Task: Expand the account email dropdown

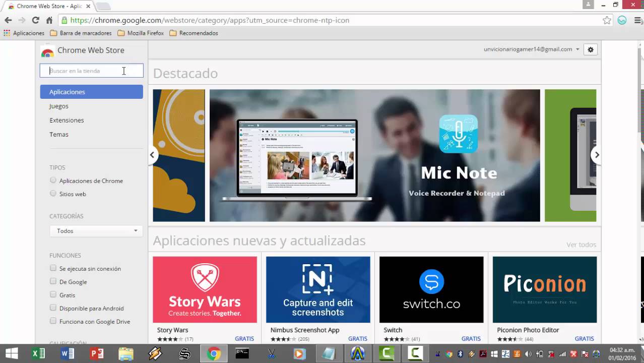Action: pos(532,49)
